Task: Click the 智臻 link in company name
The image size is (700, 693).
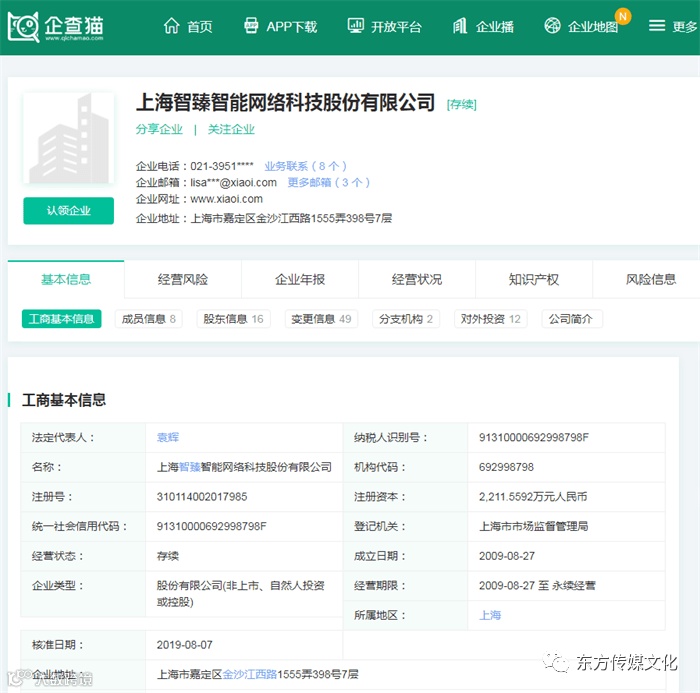Action: pyautogui.click(x=190, y=467)
